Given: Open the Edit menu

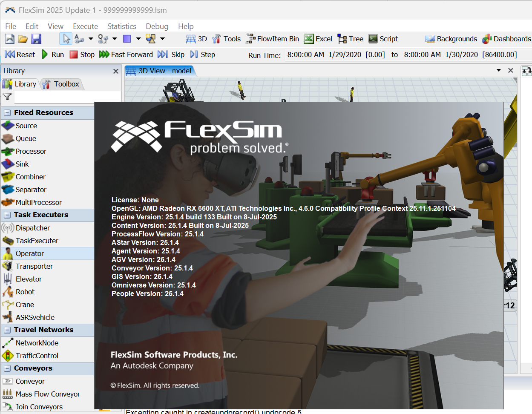Looking at the screenshot, I should pos(32,26).
